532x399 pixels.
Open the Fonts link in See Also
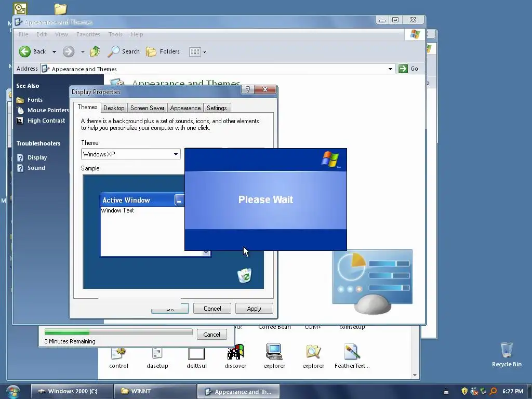click(x=35, y=100)
